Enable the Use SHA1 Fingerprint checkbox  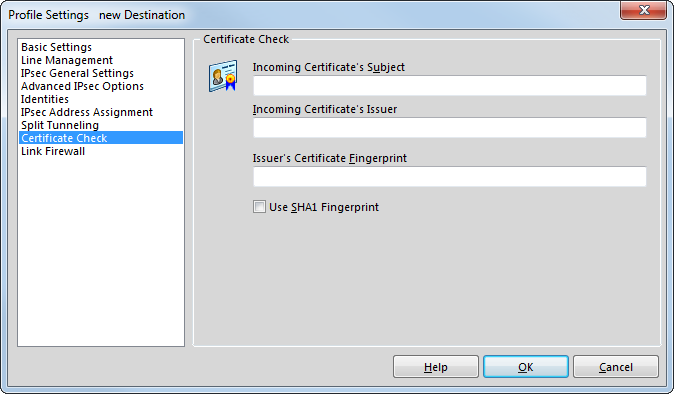[x=259, y=207]
